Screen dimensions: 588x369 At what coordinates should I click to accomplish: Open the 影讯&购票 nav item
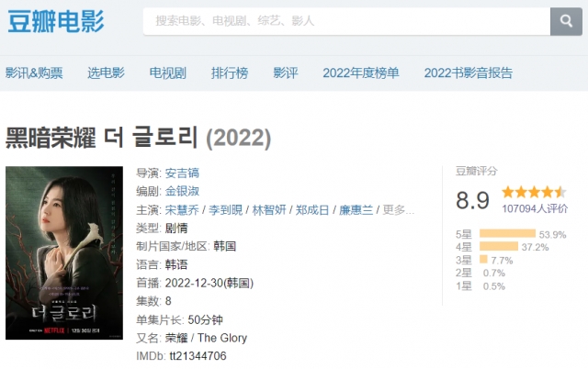tap(34, 73)
